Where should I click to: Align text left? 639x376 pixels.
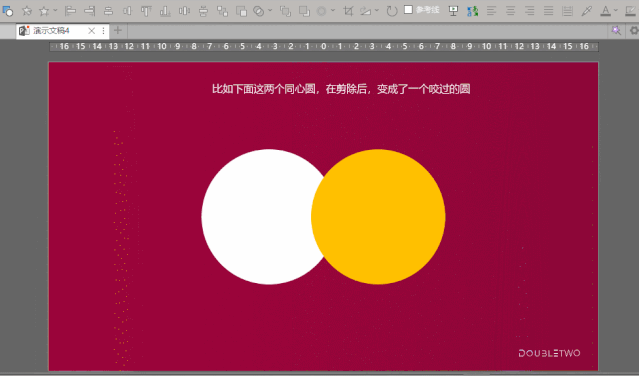click(x=492, y=11)
